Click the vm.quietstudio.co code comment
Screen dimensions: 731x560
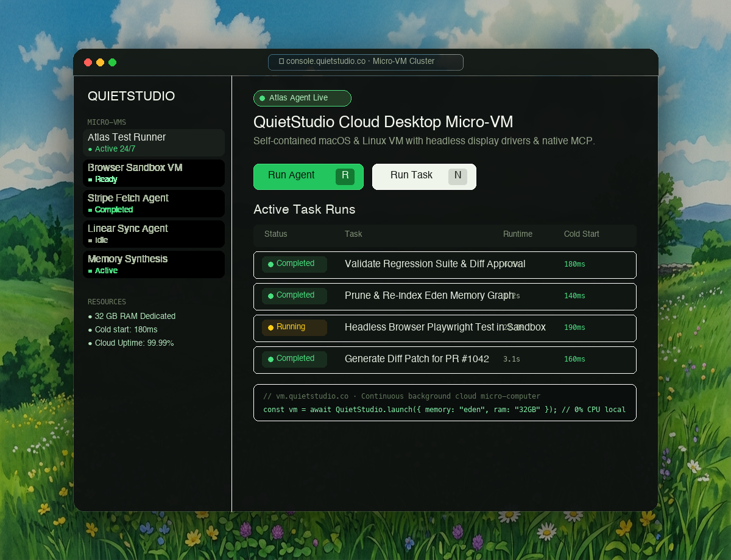401,396
